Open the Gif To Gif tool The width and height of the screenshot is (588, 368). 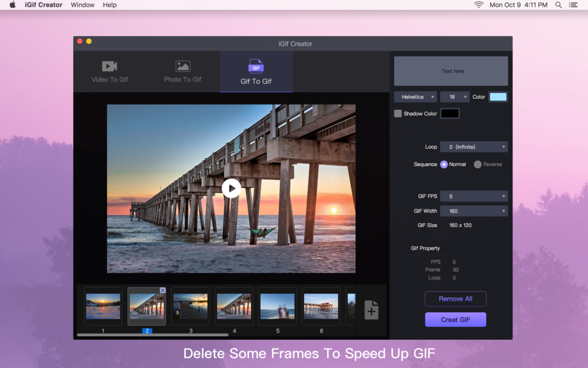(x=256, y=71)
